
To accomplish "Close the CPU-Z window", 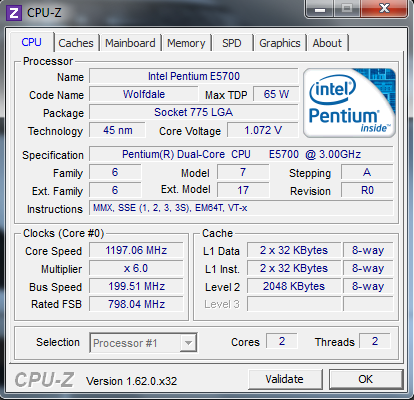I will tap(384, 9).
